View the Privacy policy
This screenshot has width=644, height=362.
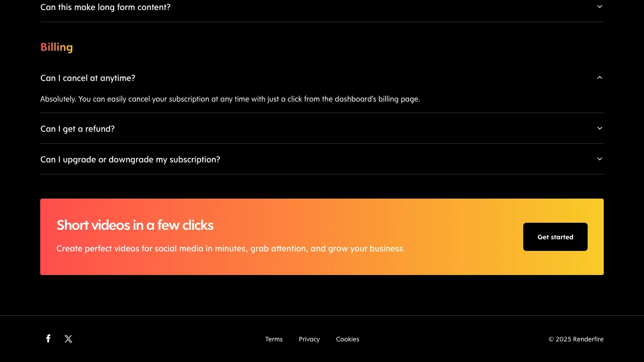pos(309,339)
